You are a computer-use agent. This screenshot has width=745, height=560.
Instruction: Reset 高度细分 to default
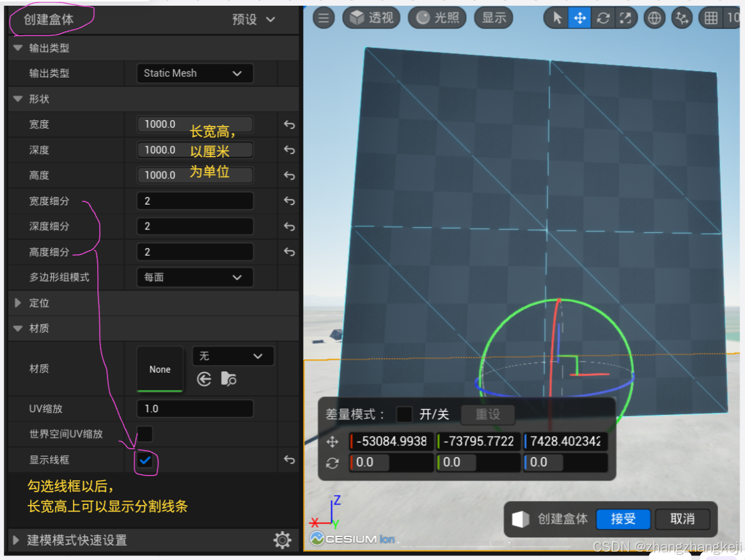tap(289, 252)
